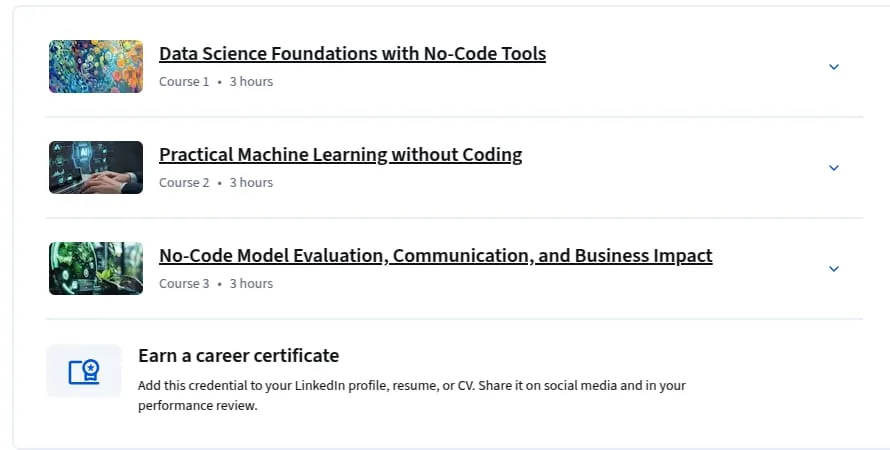Expand the No-Code Model Evaluation course chevron

click(833, 269)
